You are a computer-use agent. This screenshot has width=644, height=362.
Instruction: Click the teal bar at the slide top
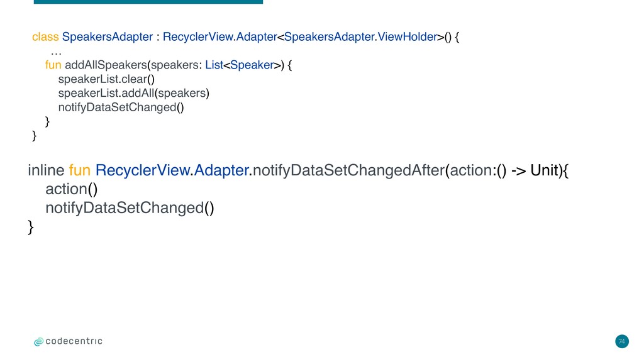148,2
